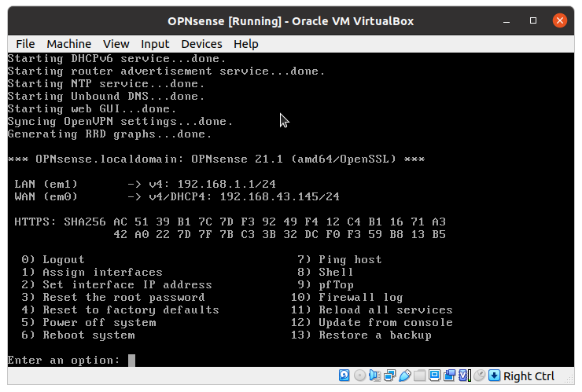The image size is (582, 392).
Task: Click the '11) Reload all services' line
Action: pos(371,310)
